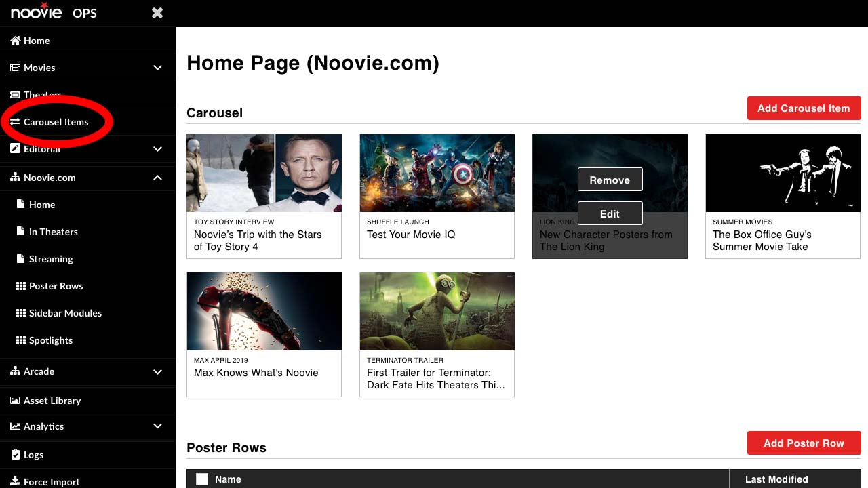Click the Add Carousel Item button
Viewport: 868px width, 488px height.
coord(804,108)
